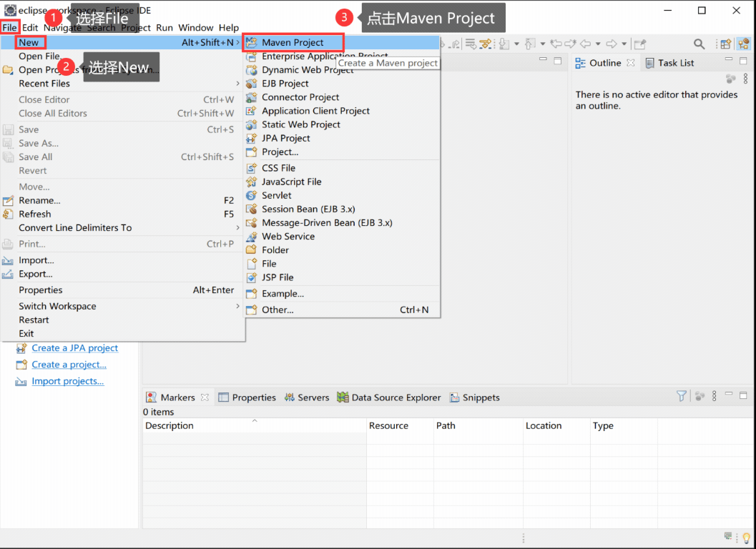Open the Markers view menu (three dots)

pyautogui.click(x=714, y=396)
